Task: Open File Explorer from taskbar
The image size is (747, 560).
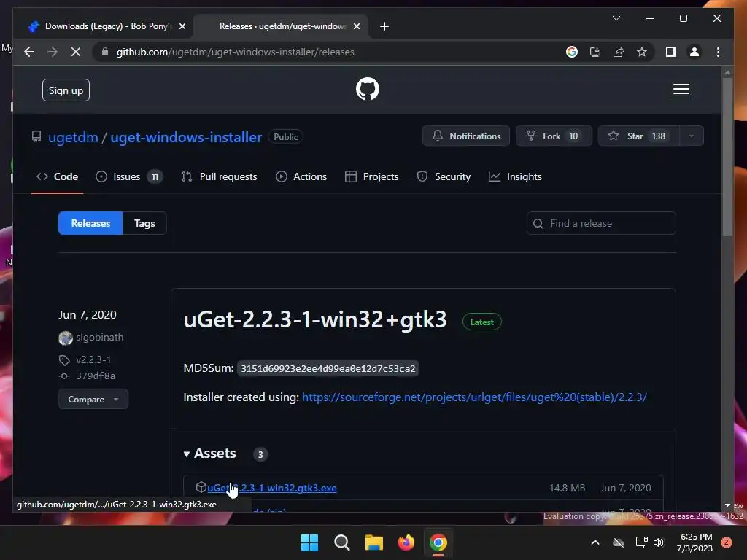Action: click(x=374, y=542)
